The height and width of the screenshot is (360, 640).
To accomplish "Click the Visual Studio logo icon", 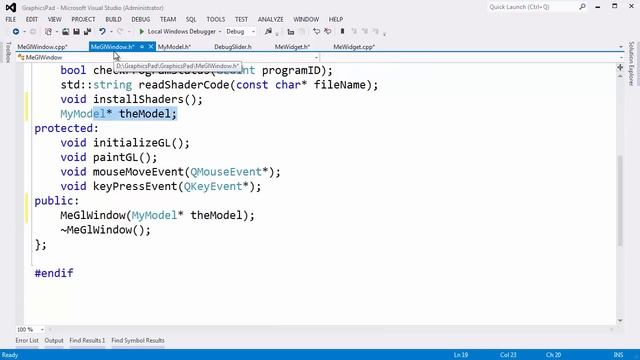I will (11, 7).
